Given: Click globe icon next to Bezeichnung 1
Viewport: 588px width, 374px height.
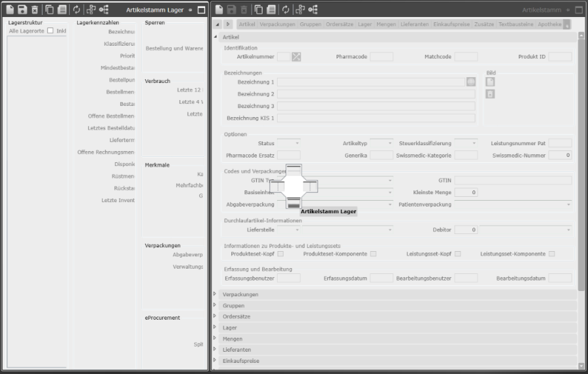Looking at the screenshot, I should (471, 82).
